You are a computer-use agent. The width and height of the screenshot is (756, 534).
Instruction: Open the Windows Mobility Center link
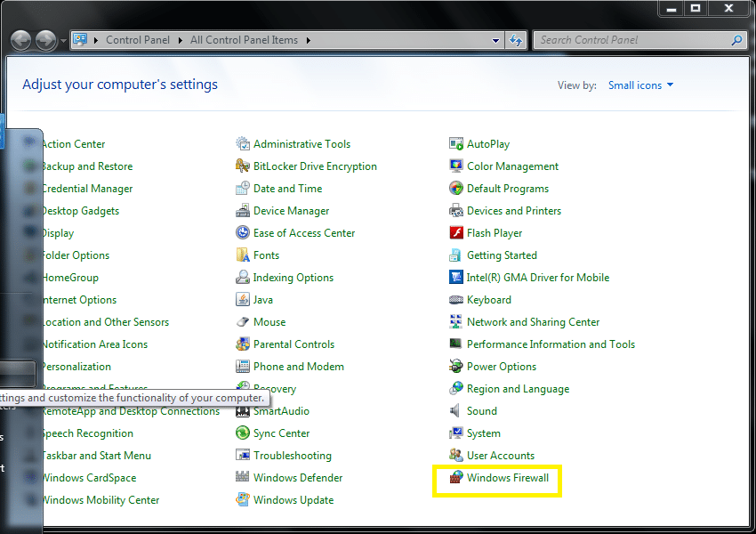pos(101,499)
